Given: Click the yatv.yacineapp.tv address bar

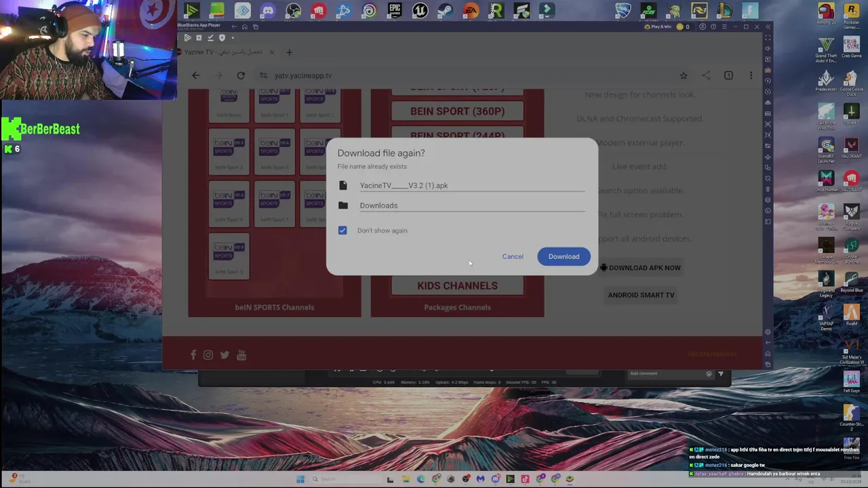Looking at the screenshot, I should coord(468,75).
